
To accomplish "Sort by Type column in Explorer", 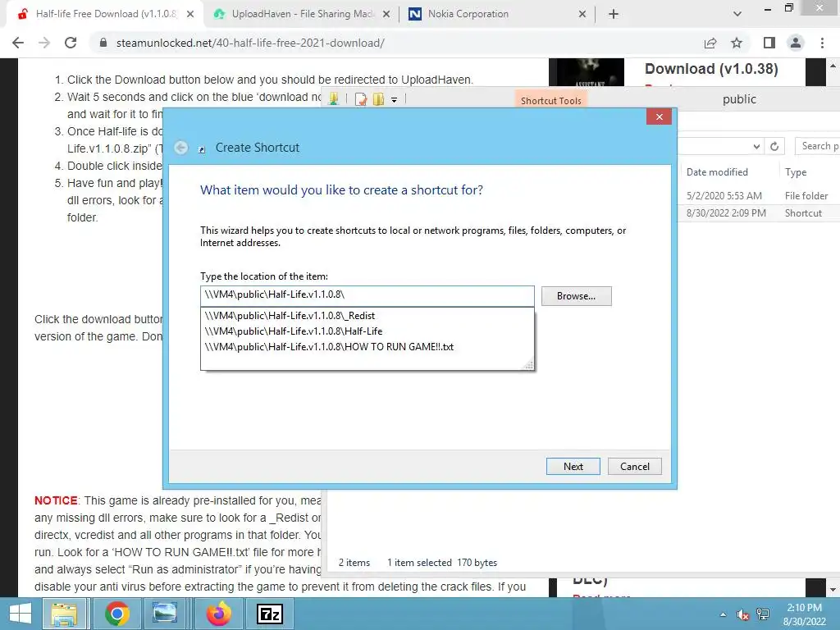I will coord(796,172).
